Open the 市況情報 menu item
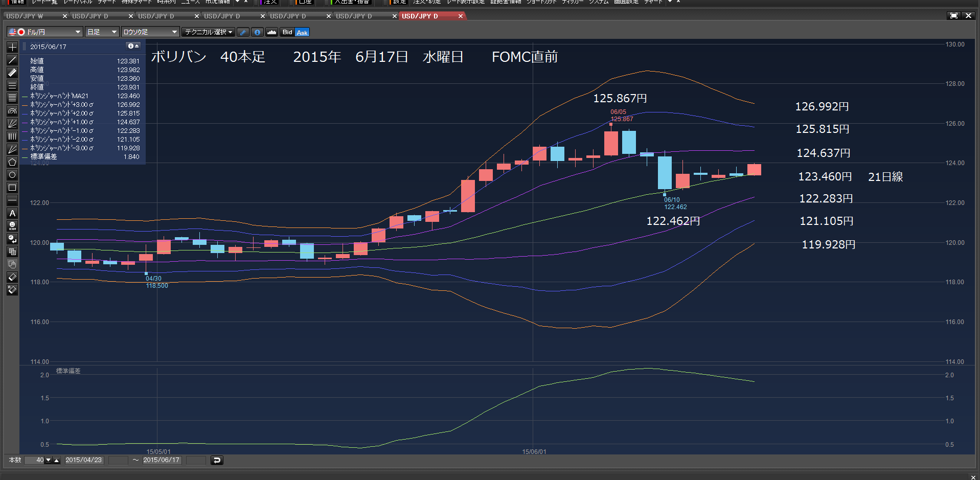 (218, 2)
